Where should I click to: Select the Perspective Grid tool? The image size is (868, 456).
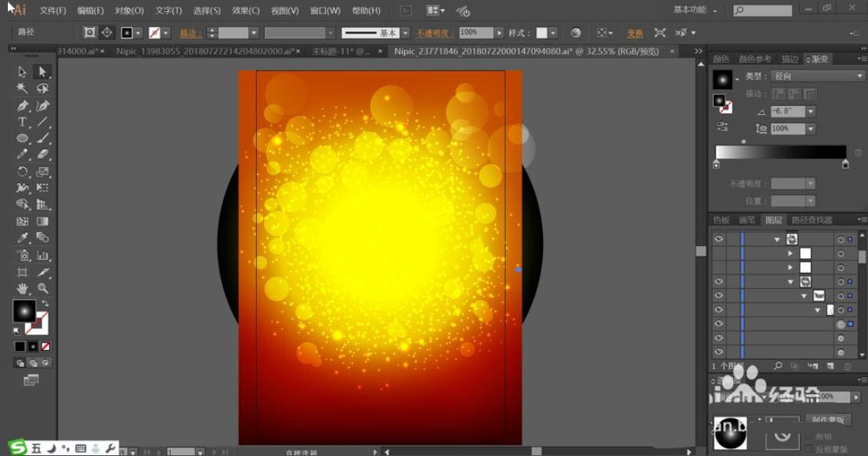[x=42, y=204]
